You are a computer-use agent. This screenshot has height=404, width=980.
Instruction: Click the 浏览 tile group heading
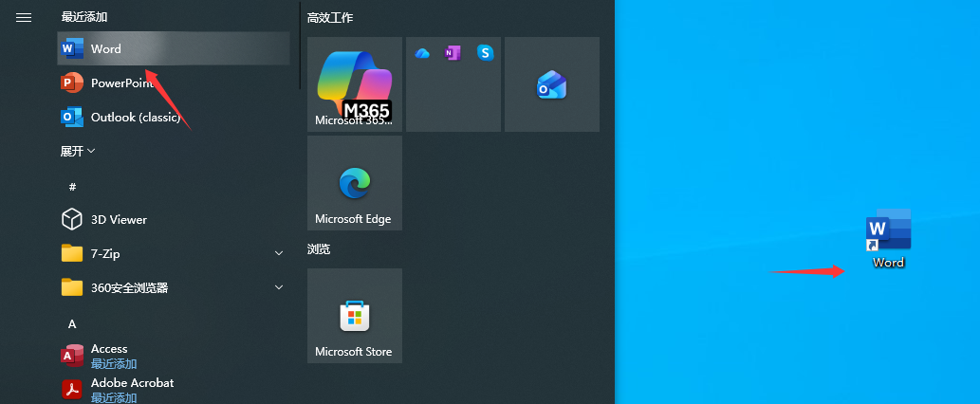pyautogui.click(x=319, y=249)
